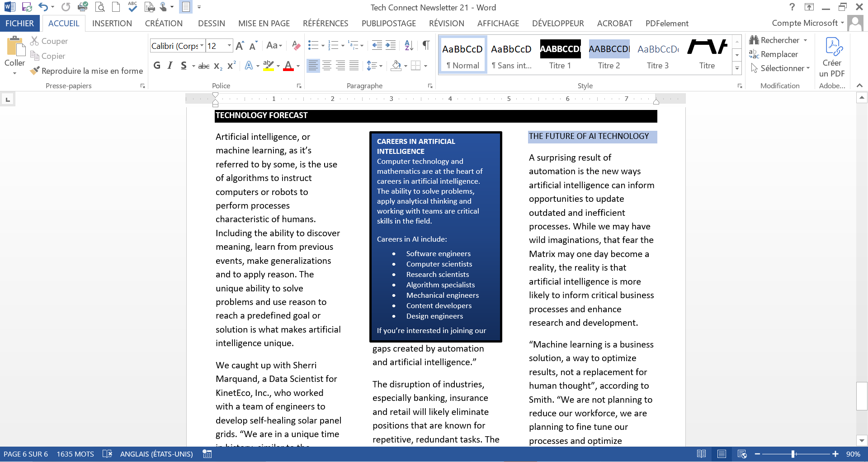Open line spacing dropdown
868x462 pixels.
click(374, 66)
